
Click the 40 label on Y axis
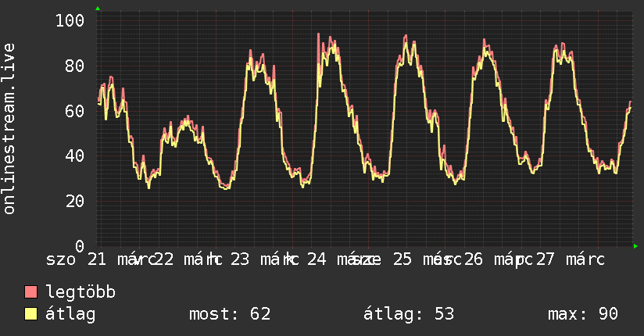point(74,155)
